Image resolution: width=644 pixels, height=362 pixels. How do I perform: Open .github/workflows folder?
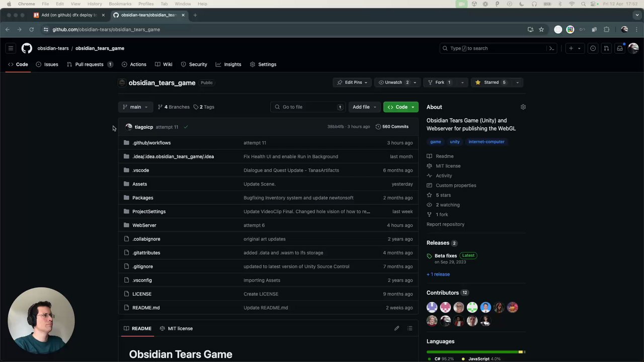[x=151, y=143]
